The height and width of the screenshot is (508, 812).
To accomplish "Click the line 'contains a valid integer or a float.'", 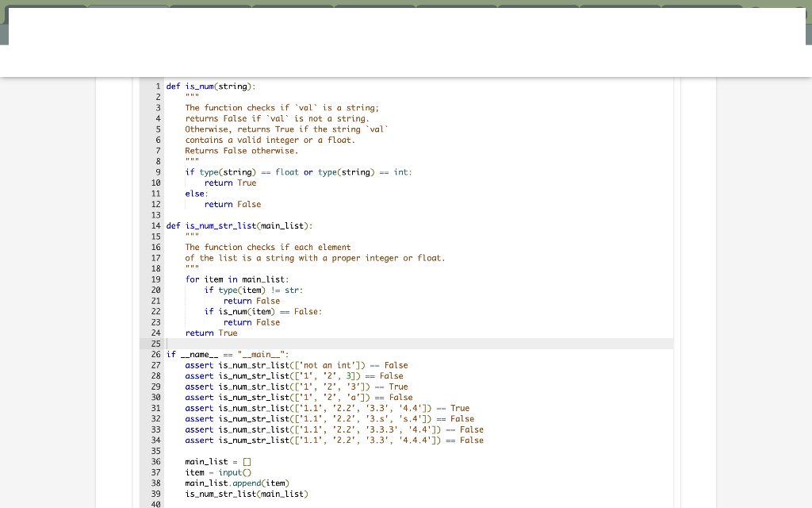I will (270, 140).
